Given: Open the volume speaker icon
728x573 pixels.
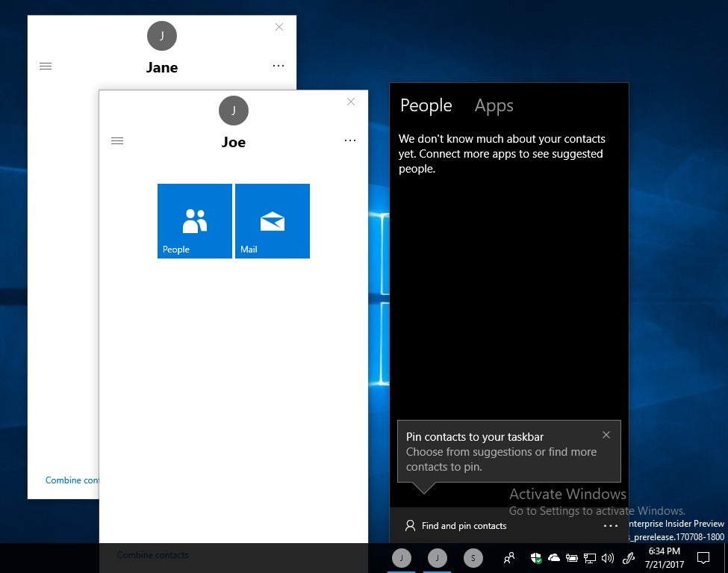Looking at the screenshot, I should click(x=607, y=557).
